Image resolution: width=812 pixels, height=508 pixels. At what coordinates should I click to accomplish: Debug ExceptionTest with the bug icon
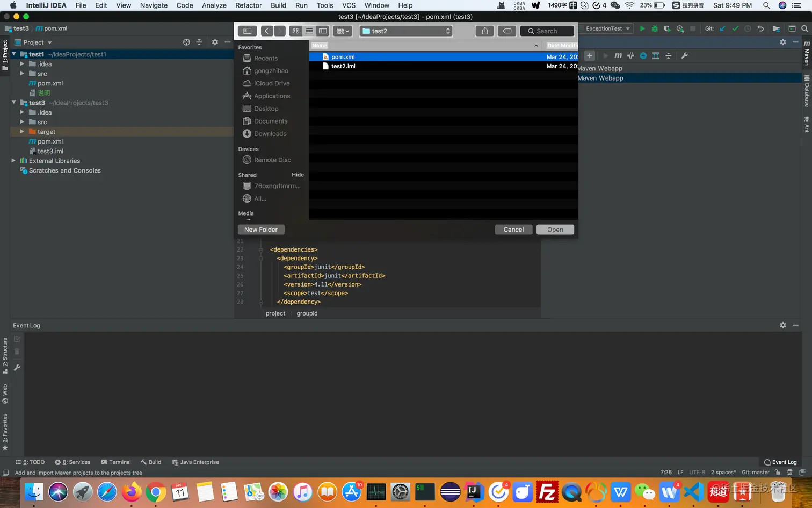coord(655,28)
